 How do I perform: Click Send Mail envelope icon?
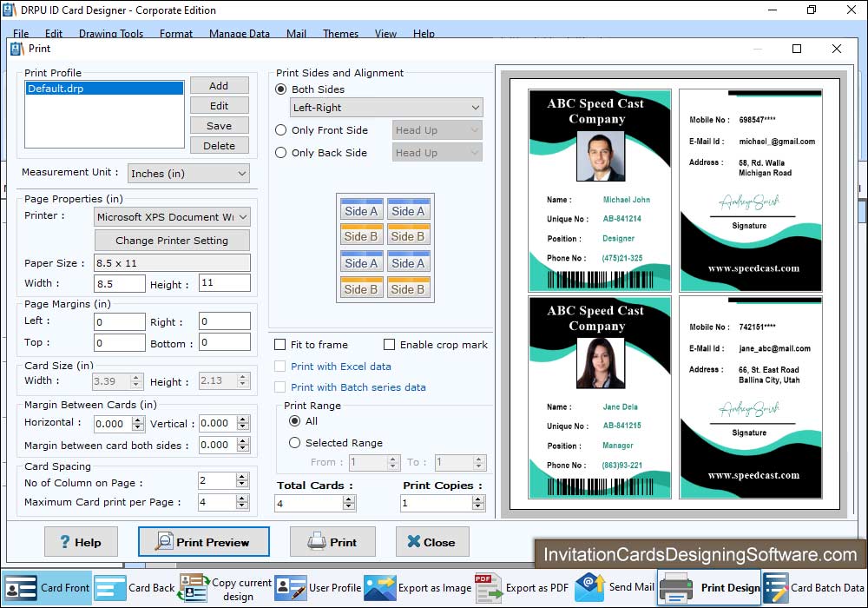click(590, 587)
